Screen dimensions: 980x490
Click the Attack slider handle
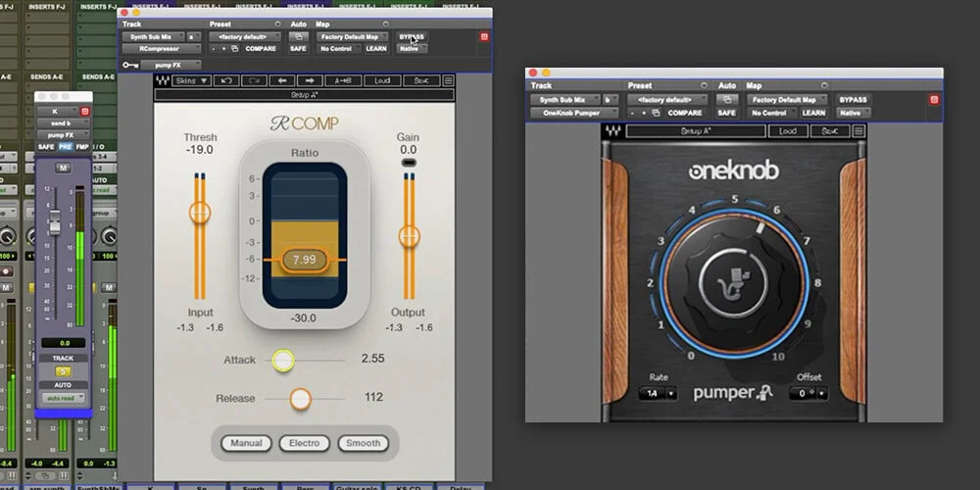tap(283, 361)
